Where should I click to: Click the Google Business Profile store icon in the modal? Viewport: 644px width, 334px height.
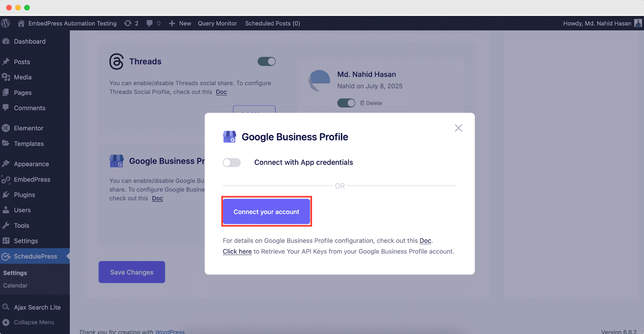tap(229, 137)
